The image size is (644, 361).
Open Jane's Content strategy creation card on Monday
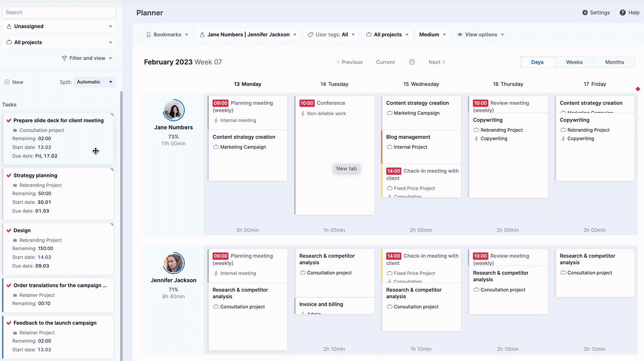(248, 155)
